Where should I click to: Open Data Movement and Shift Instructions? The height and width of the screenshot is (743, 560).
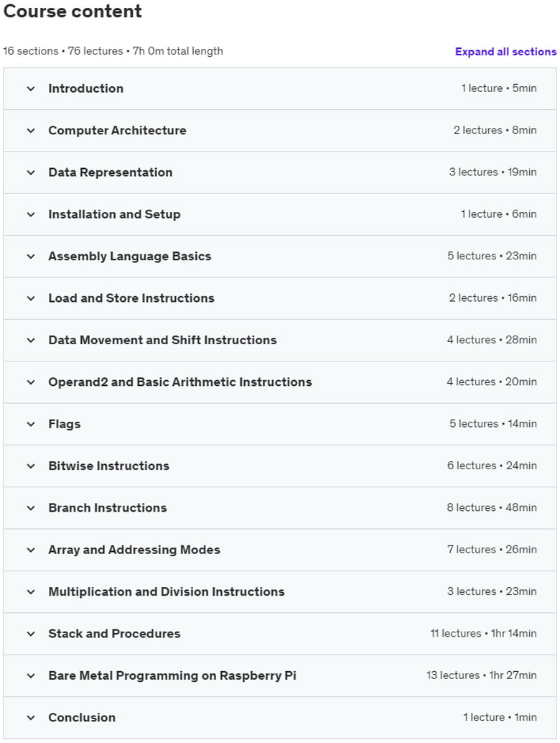click(x=162, y=340)
